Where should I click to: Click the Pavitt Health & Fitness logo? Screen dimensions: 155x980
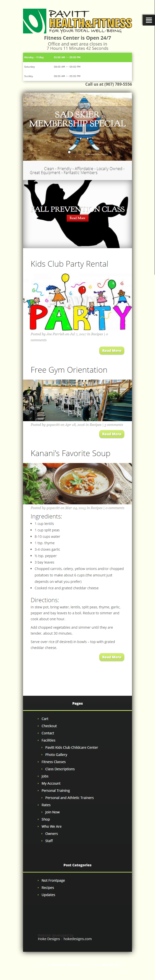pyautogui.click(x=77, y=21)
